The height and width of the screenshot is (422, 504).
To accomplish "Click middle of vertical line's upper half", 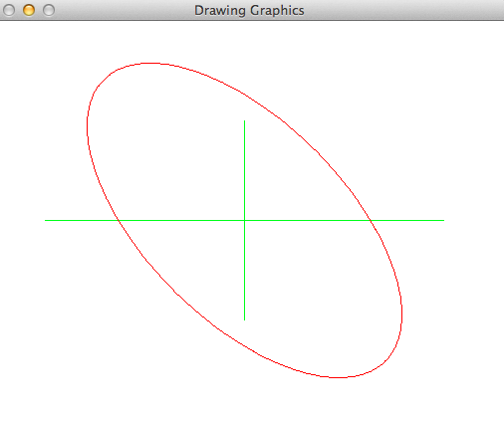I will tap(245, 170).
